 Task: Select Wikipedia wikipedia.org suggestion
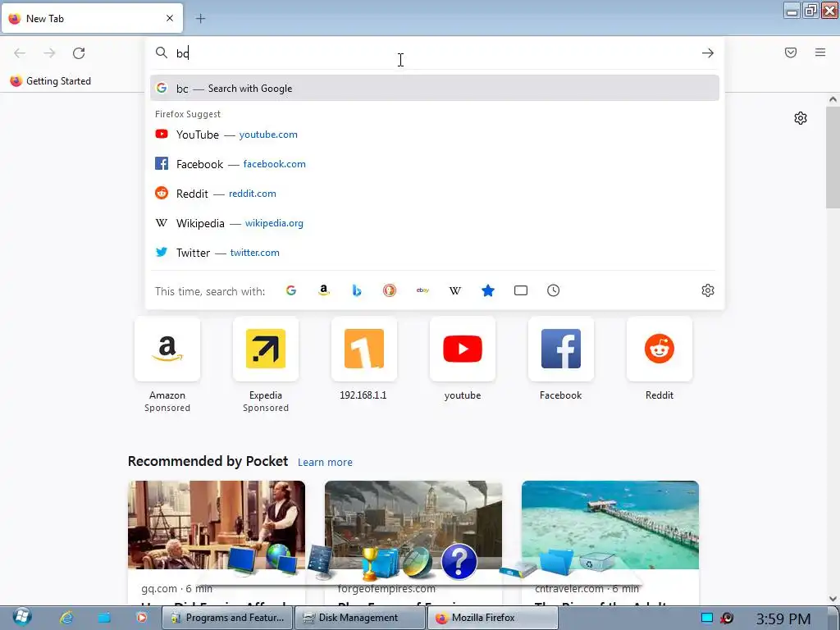coord(435,223)
